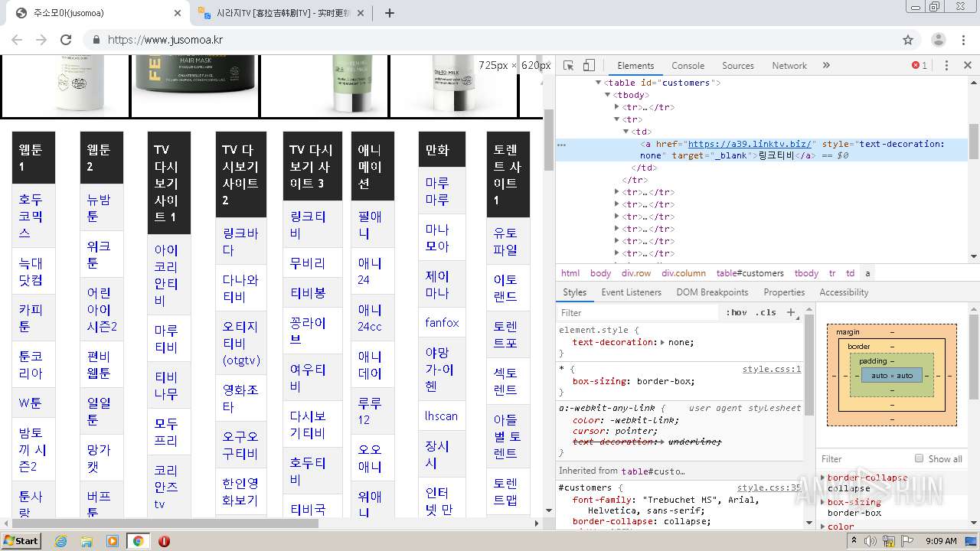Show more DevTools tabs with chevron
Screen dimensions: 980x551
click(x=826, y=66)
